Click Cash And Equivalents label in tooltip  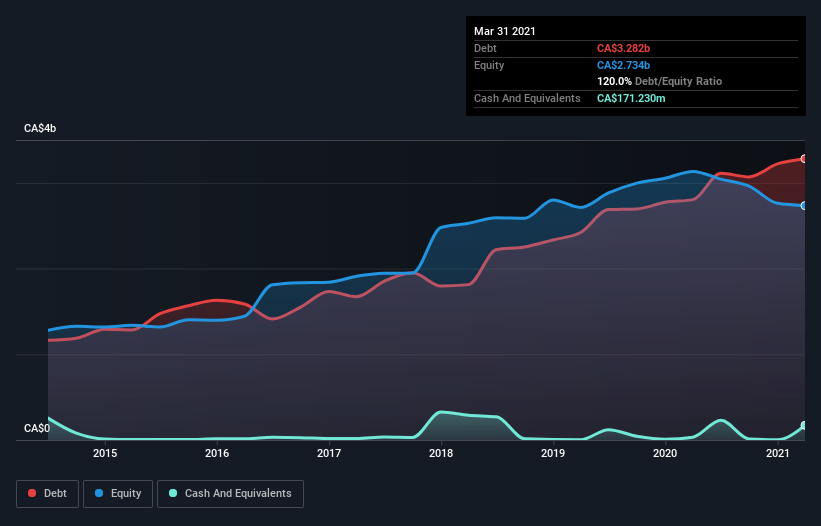(x=527, y=98)
